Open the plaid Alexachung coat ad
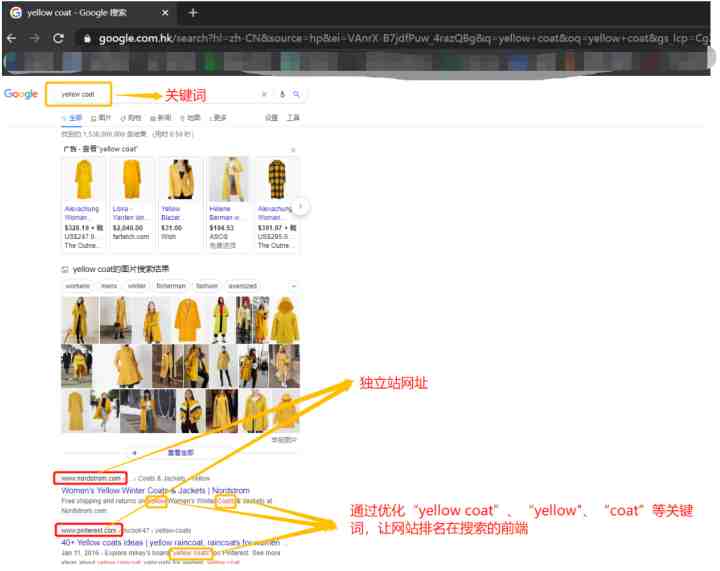 click(277, 203)
